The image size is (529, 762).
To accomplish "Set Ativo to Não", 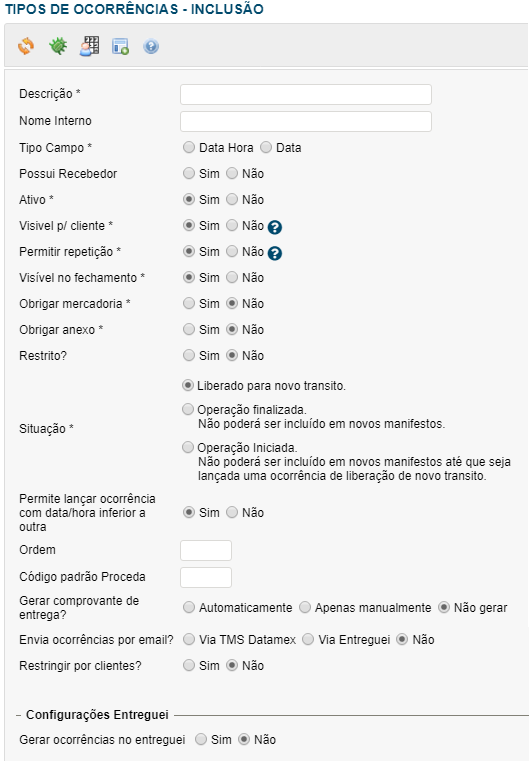I will point(232,199).
